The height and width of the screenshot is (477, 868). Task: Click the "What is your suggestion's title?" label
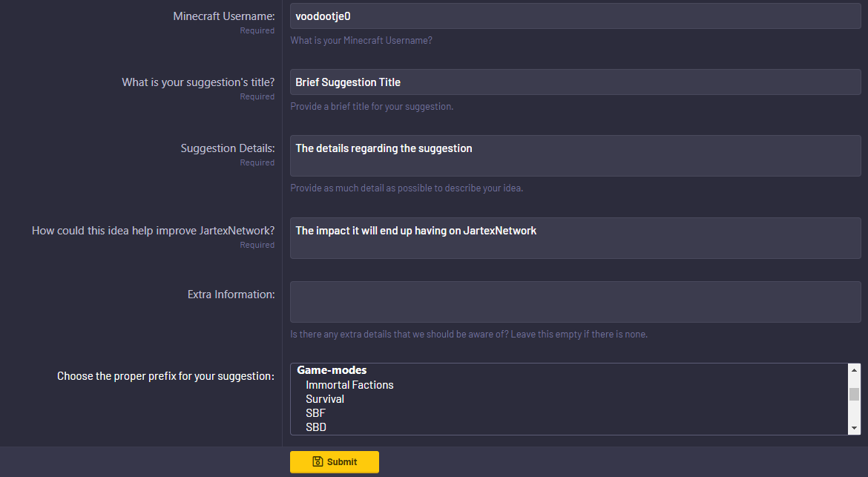point(198,82)
